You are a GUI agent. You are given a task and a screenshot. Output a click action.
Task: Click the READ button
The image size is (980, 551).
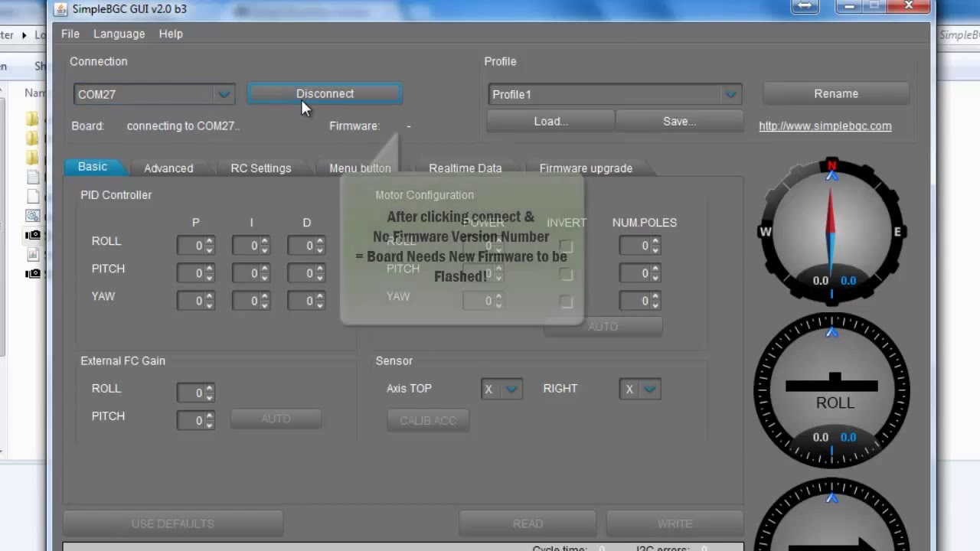click(x=528, y=523)
